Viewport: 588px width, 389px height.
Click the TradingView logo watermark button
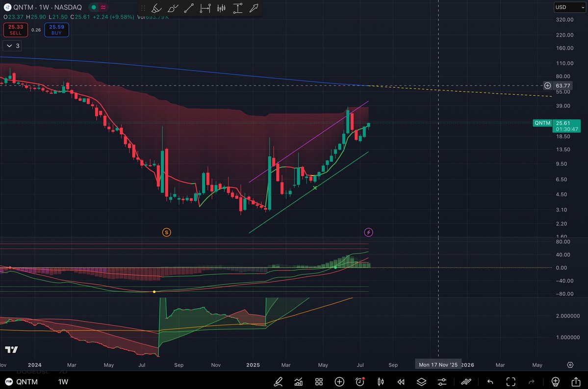[x=11, y=350]
